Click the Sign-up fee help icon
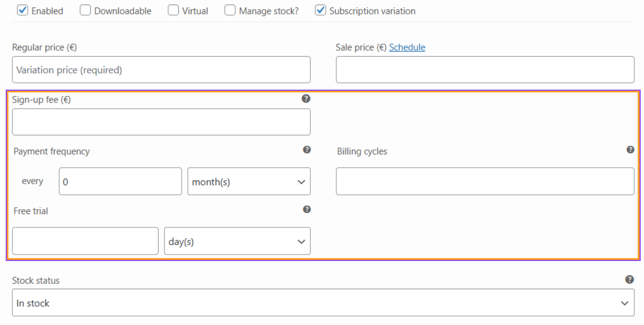Viewport: 644px width, 325px height. [306, 99]
